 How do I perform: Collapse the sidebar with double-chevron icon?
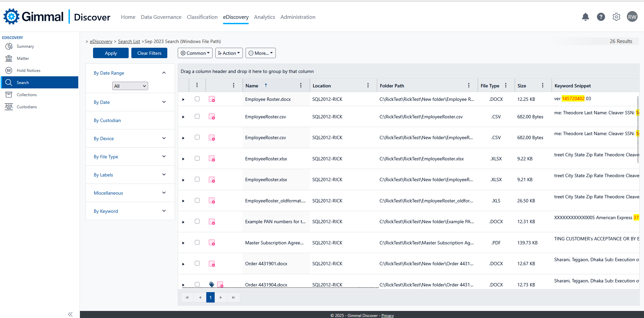pos(70,314)
